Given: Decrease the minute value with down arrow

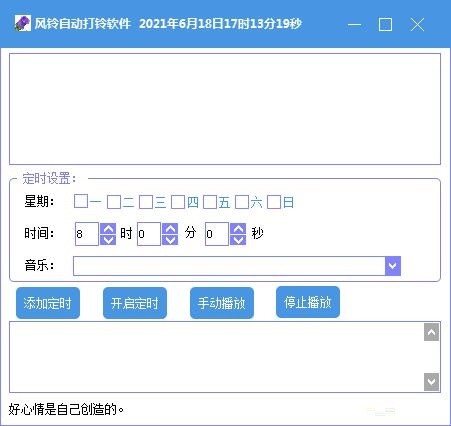Looking at the screenshot, I should (x=170, y=240).
